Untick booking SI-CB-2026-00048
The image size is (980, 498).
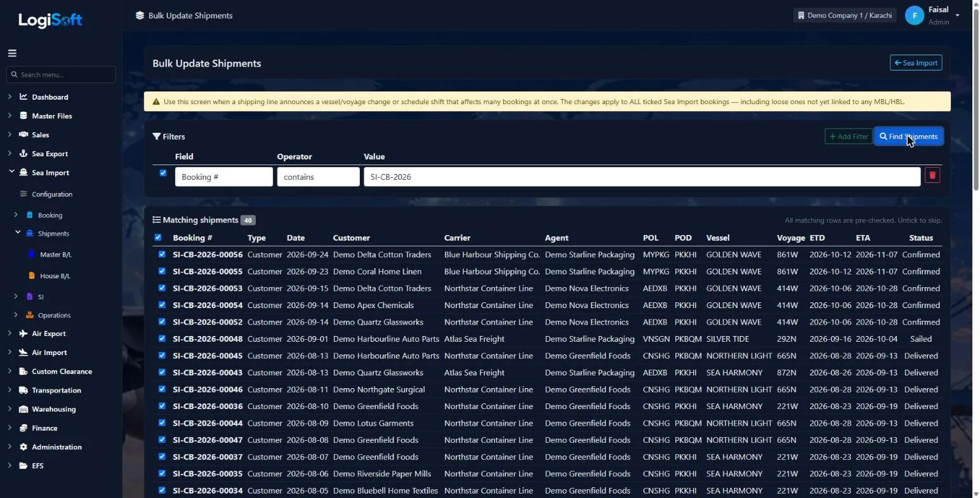162,339
